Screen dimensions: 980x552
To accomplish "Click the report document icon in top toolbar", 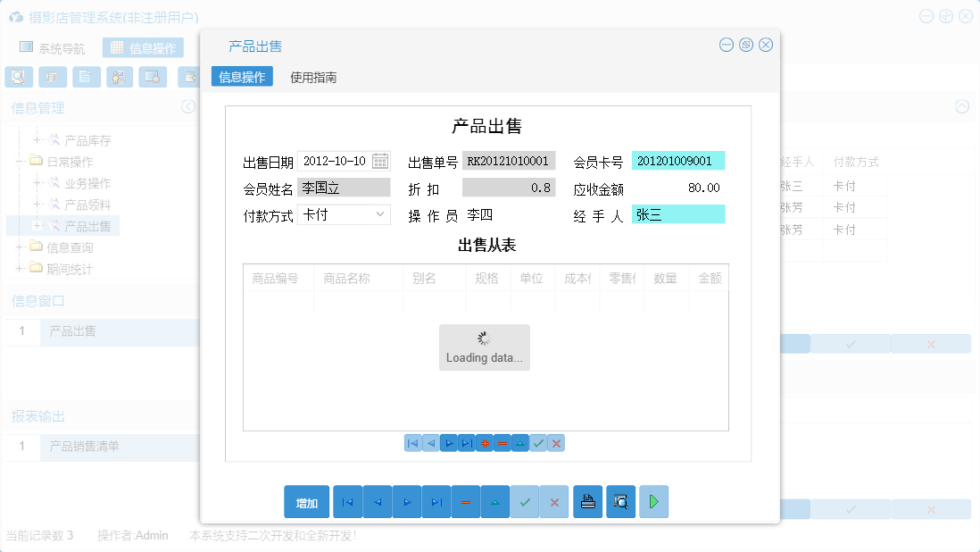I will 86,77.
